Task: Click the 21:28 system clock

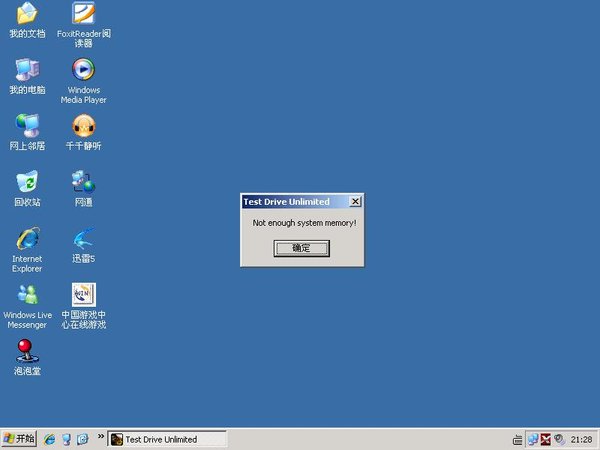Action: coord(582,440)
